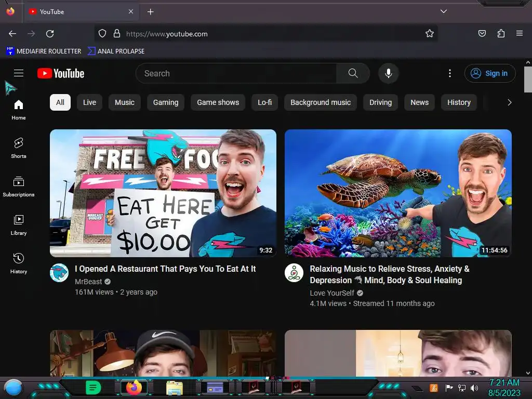Click the Love YourSelf channel avatar
This screenshot has height=399, width=532.
click(294, 273)
